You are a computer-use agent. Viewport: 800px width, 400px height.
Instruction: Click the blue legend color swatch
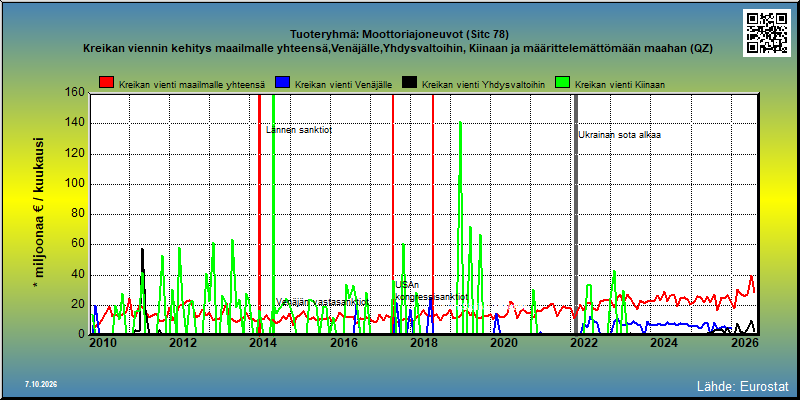pos(282,83)
